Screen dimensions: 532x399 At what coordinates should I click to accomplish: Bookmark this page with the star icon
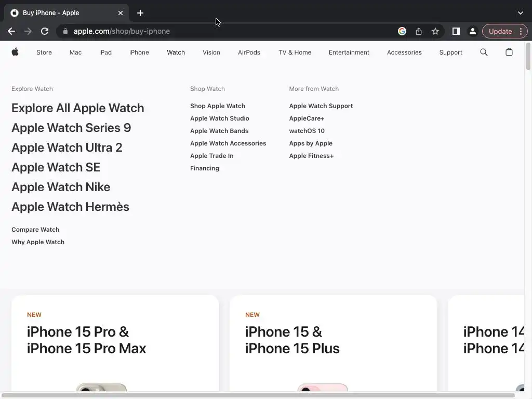[435, 31]
